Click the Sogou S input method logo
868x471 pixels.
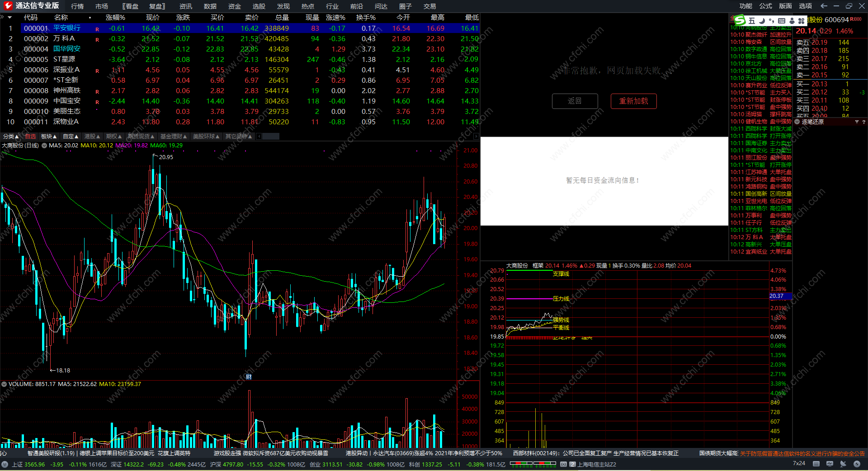click(740, 20)
